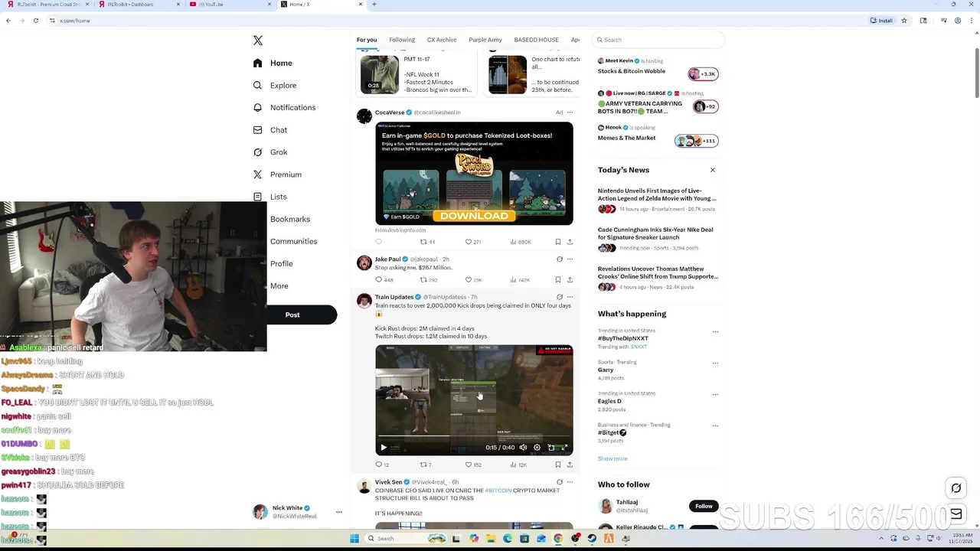Reload the page with browser refresh
The height and width of the screenshot is (551, 980).
coord(35,21)
